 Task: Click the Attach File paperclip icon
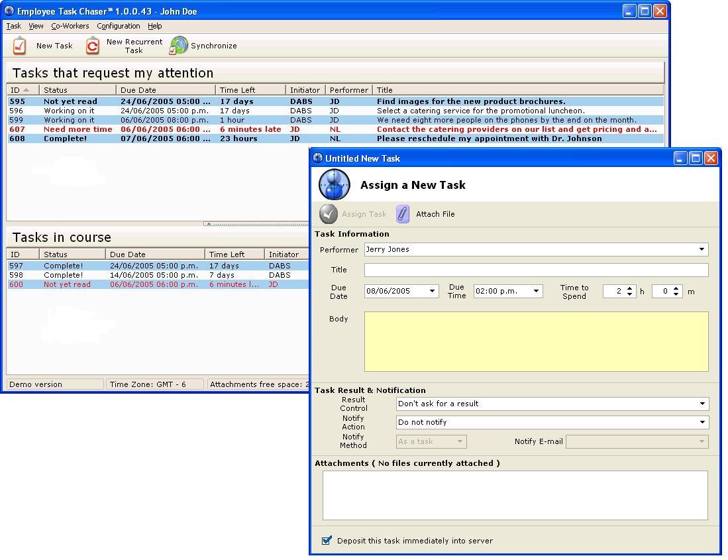click(x=403, y=214)
